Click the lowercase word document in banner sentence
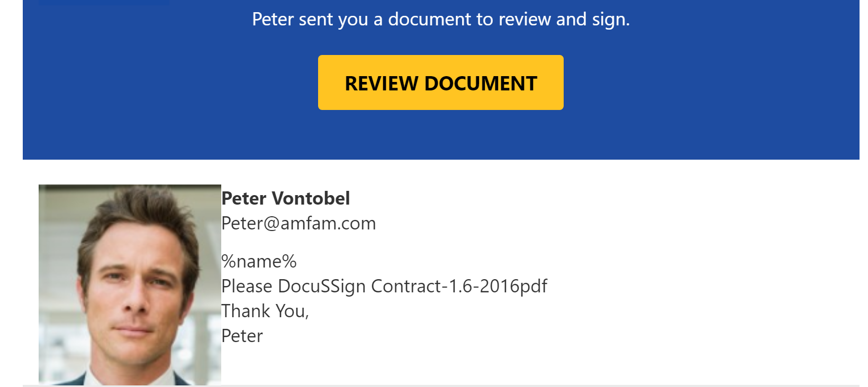Image resolution: width=868 pixels, height=387 pixels. [x=430, y=20]
